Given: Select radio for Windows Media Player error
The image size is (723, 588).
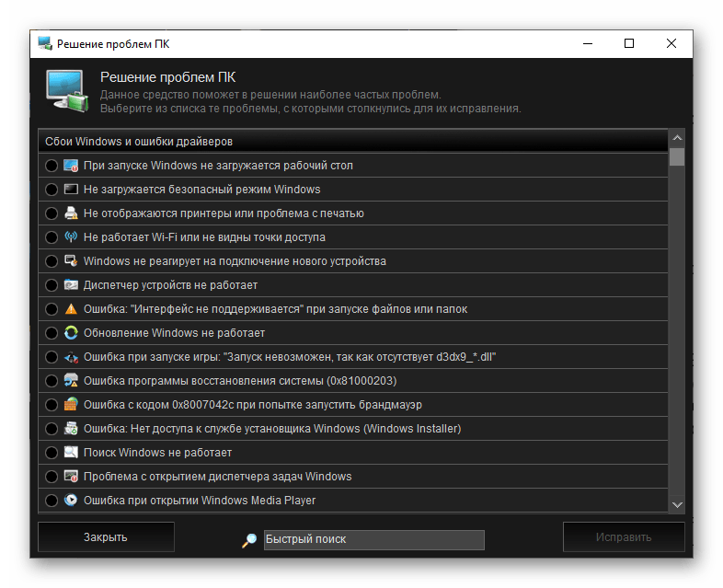Looking at the screenshot, I should point(52,501).
